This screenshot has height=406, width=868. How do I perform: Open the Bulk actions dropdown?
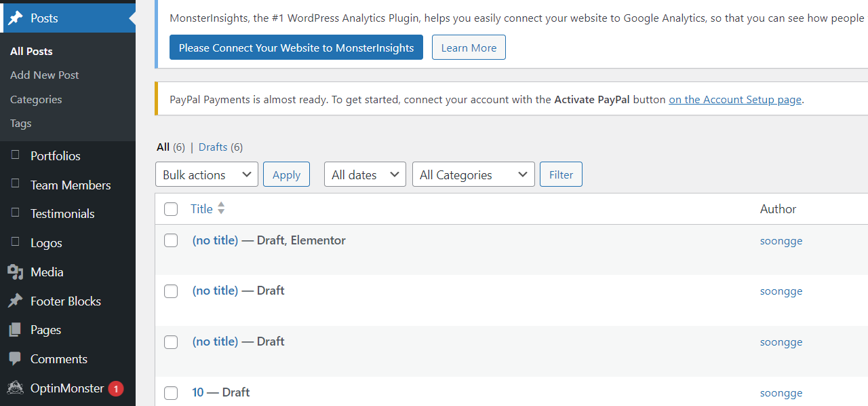206,174
